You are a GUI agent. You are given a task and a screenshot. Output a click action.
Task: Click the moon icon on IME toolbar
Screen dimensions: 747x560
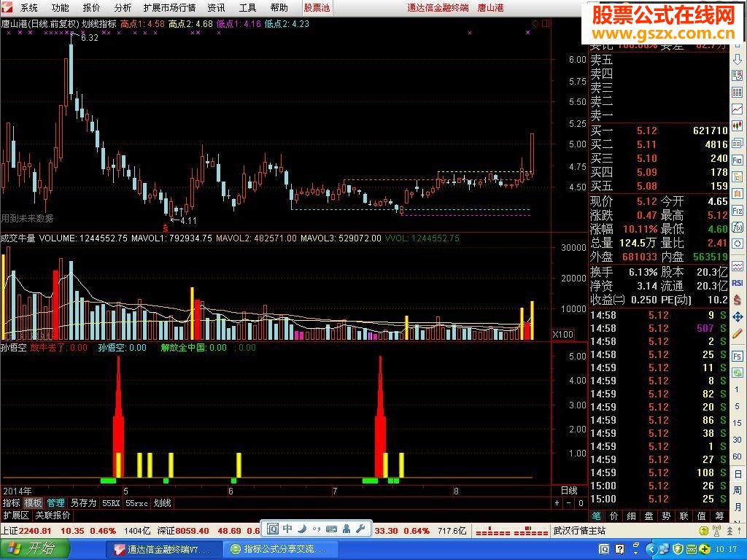click(302, 529)
